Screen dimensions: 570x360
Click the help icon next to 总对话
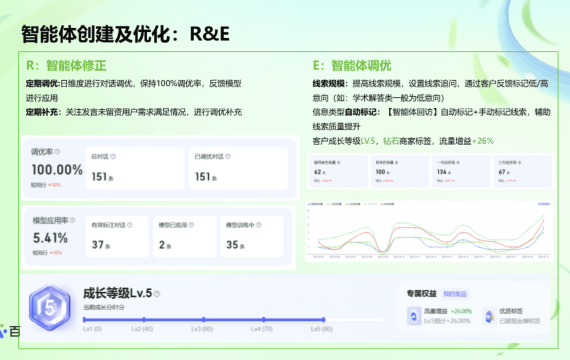tap(113, 156)
